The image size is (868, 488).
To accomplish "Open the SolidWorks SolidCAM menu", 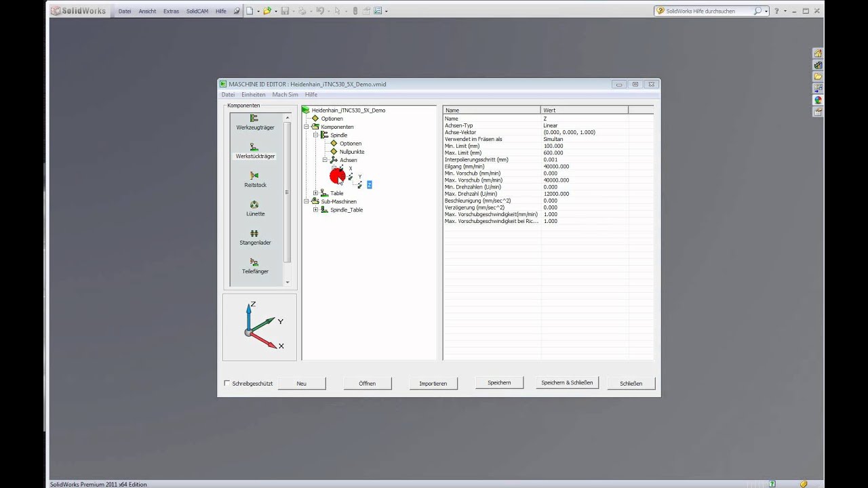I will click(x=197, y=11).
